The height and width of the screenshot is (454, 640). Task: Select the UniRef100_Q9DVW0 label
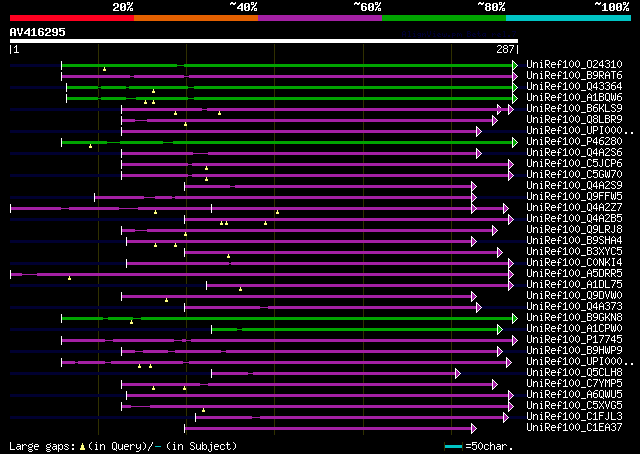click(574, 296)
